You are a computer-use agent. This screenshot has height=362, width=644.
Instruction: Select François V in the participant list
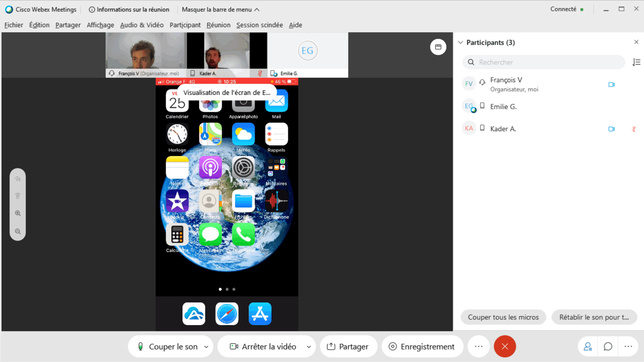[548, 84]
